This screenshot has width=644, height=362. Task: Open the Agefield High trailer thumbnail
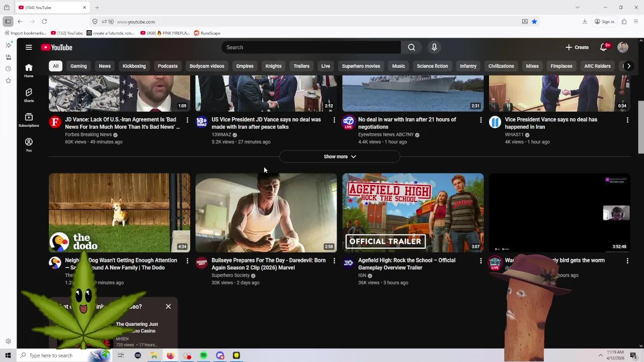point(413,213)
